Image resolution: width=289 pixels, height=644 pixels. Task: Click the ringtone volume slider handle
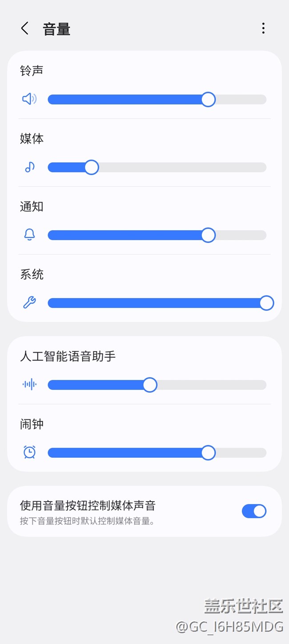tap(208, 100)
